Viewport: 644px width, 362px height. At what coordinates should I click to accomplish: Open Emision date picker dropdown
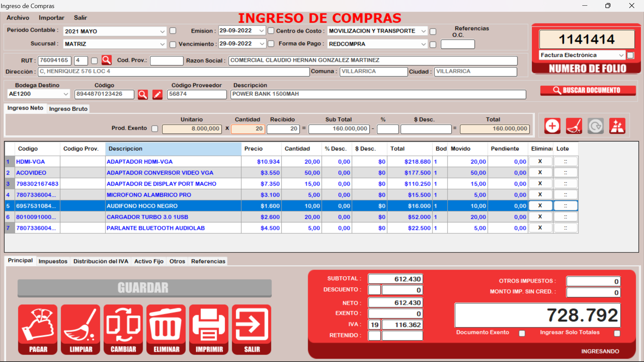[262, 31]
